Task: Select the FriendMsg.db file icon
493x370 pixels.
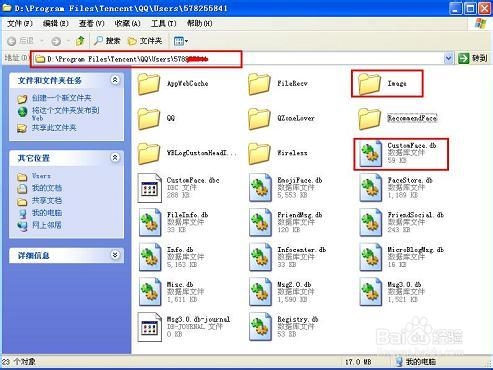Action: coord(260,223)
